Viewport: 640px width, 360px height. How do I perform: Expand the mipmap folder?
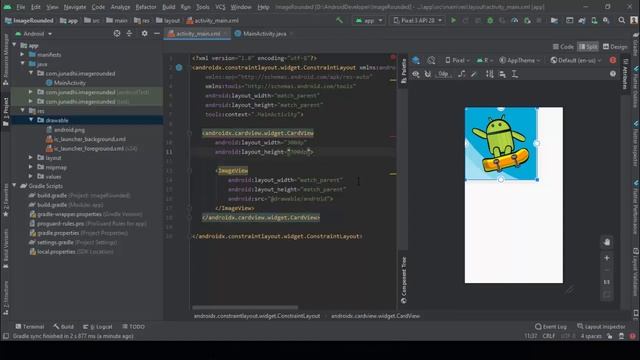(x=31, y=167)
